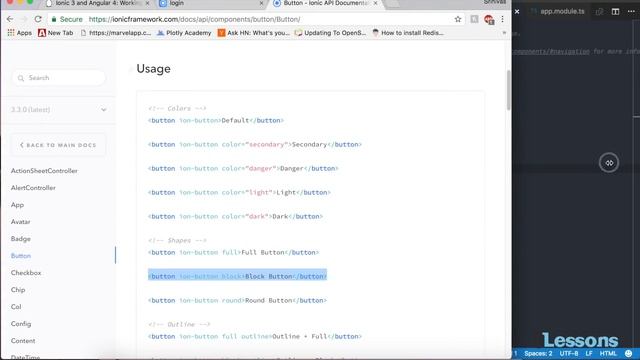Click Back to Main Docs button

tap(58, 145)
